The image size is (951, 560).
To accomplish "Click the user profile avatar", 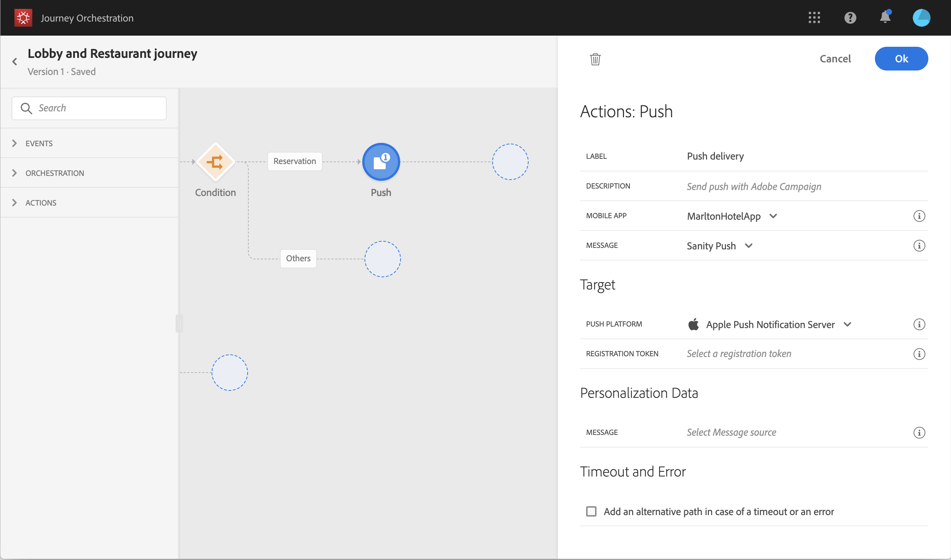I will click(x=921, y=18).
